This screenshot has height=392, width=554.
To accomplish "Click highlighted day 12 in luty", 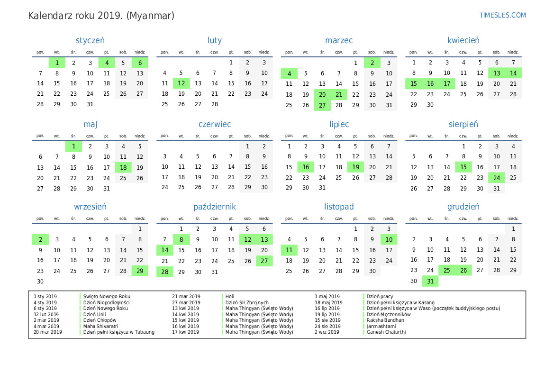I will click(x=181, y=83).
